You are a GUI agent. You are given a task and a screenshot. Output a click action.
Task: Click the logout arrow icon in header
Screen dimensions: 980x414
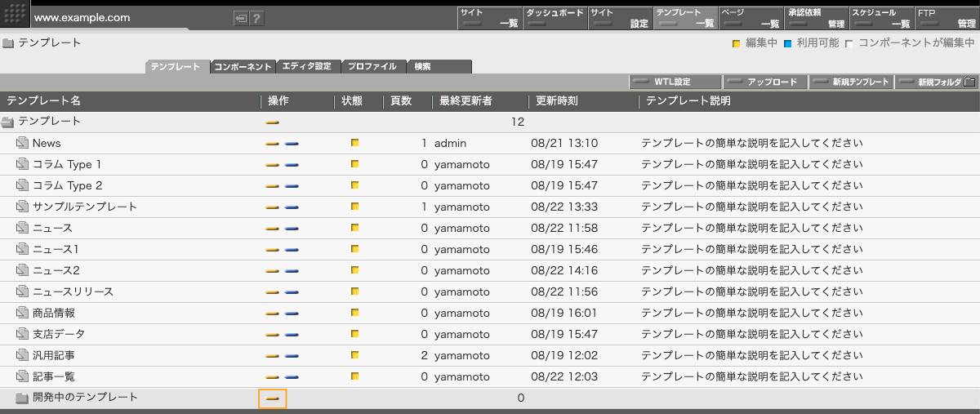241,18
